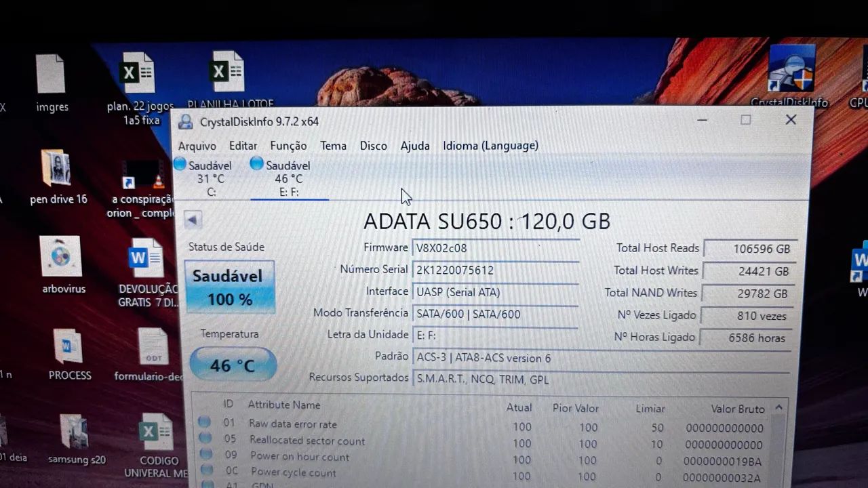Click the Recursos Suportados field
Viewport: 868px width, 488px height.
pos(601,380)
